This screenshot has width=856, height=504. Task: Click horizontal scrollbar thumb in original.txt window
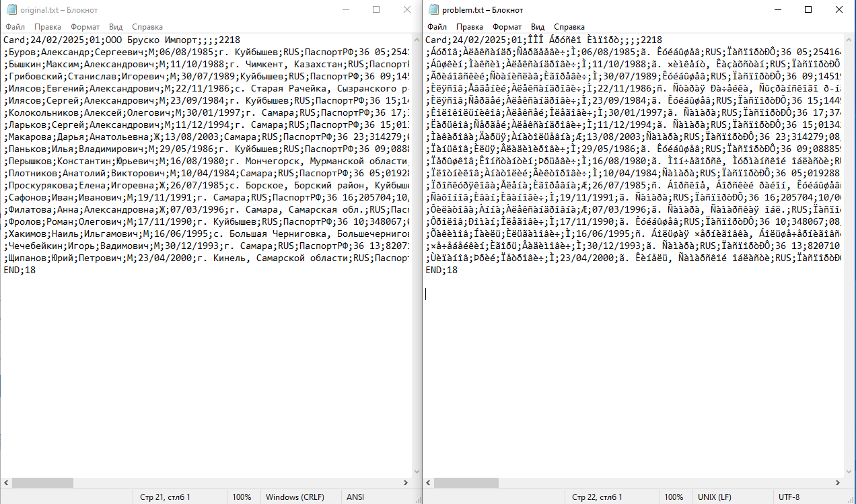click(42, 482)
